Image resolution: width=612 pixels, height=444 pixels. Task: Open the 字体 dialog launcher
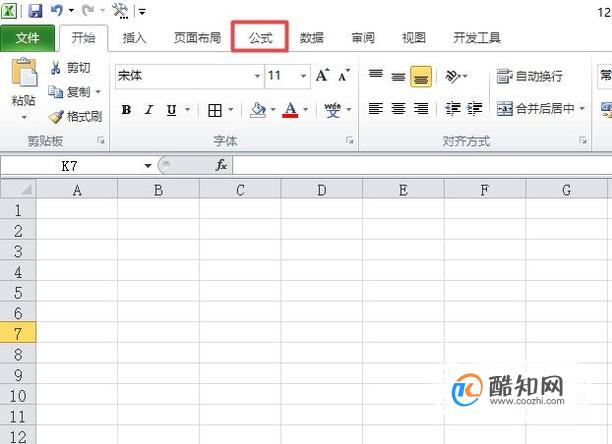coord(350,140)
